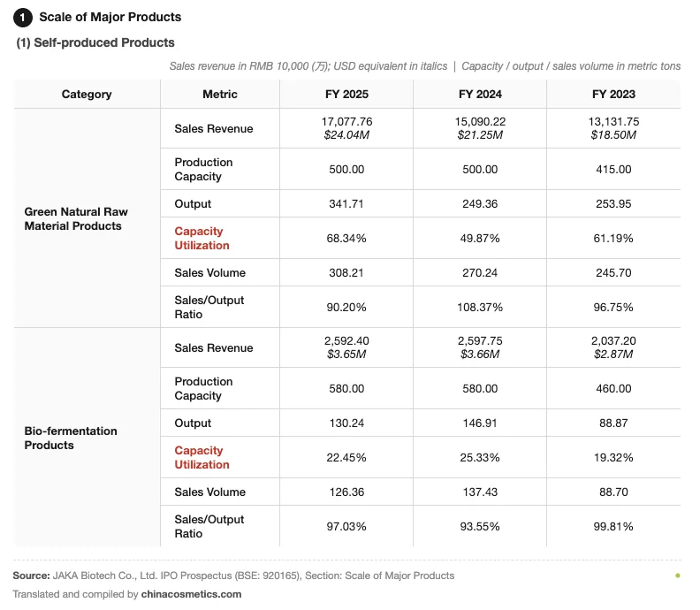The height and width of the screenshot is (610, 700).
Task: Select the 68.34% utilization value
Action: 346,239
